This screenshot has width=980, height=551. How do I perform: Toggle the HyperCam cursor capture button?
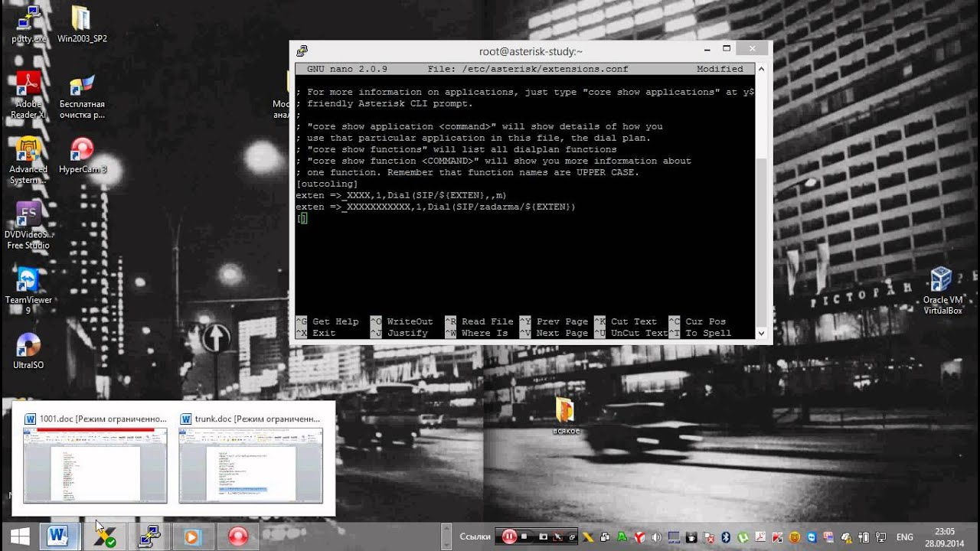(557, 537)
